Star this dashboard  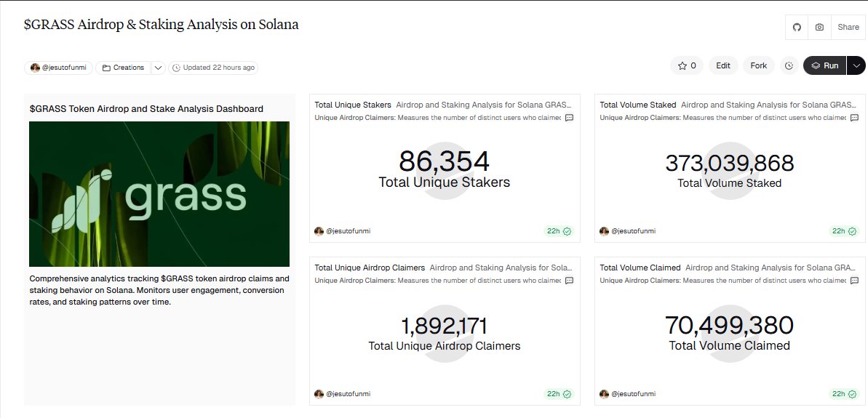(x=686, y=65)
